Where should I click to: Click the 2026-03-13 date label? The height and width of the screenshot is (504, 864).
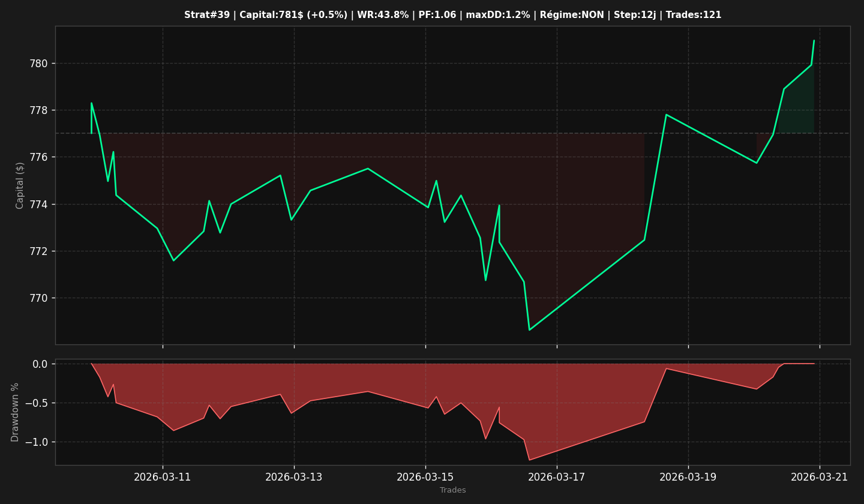click(294, 478)
